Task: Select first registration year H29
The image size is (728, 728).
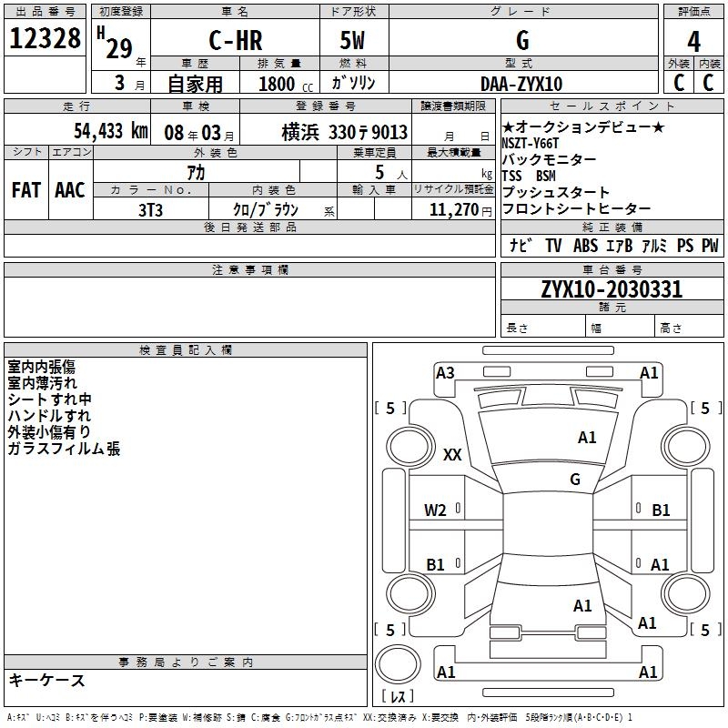Action: pos(116,44)
